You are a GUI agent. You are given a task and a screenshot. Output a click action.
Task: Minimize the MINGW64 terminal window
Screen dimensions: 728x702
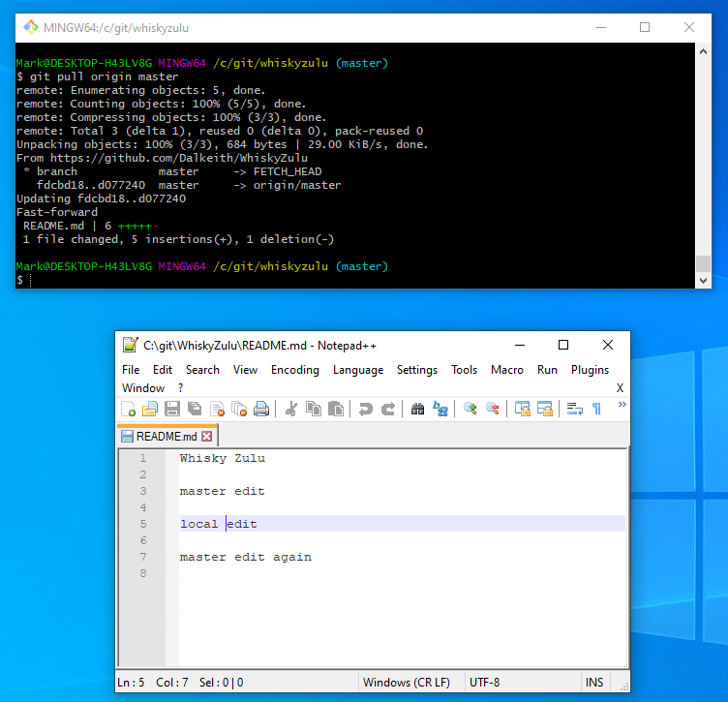601,27
